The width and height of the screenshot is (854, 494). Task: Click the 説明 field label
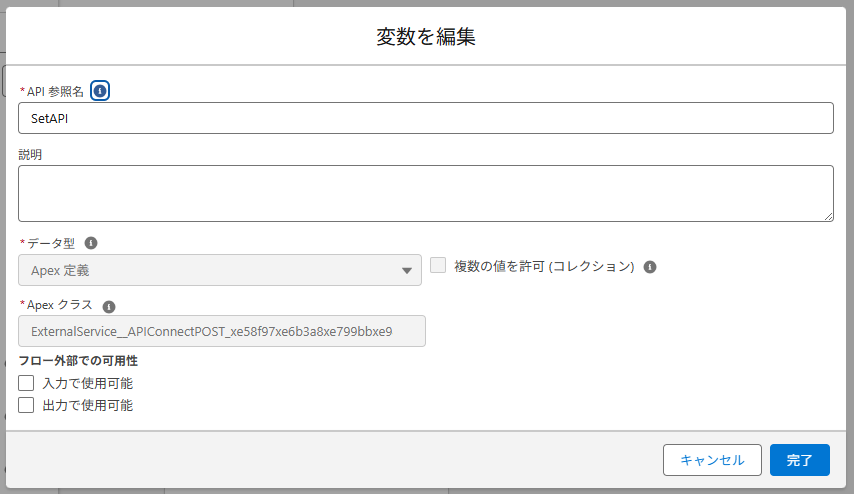tap(30, 155)
